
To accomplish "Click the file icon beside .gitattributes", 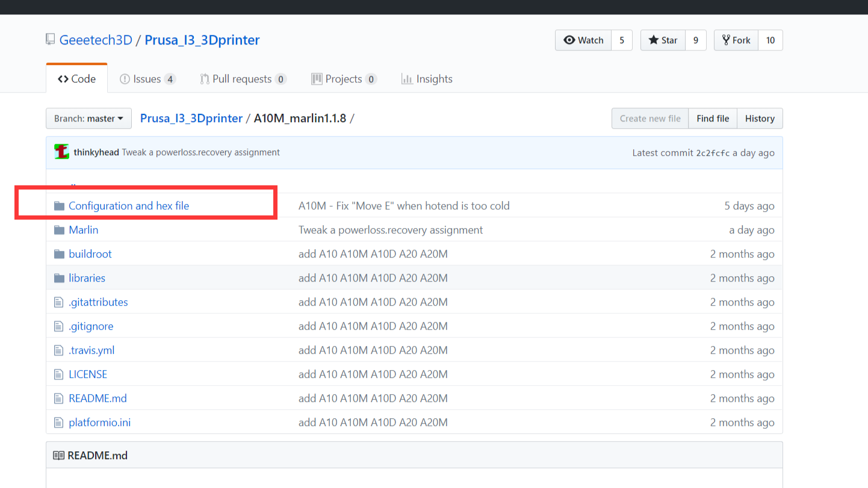I will pos(58,302).
